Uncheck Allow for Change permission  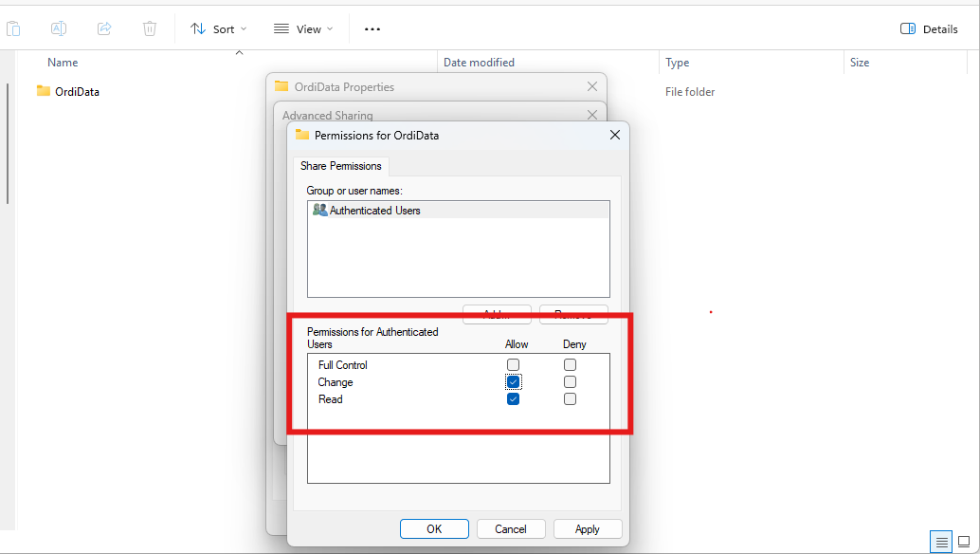(x=513, y=381)
